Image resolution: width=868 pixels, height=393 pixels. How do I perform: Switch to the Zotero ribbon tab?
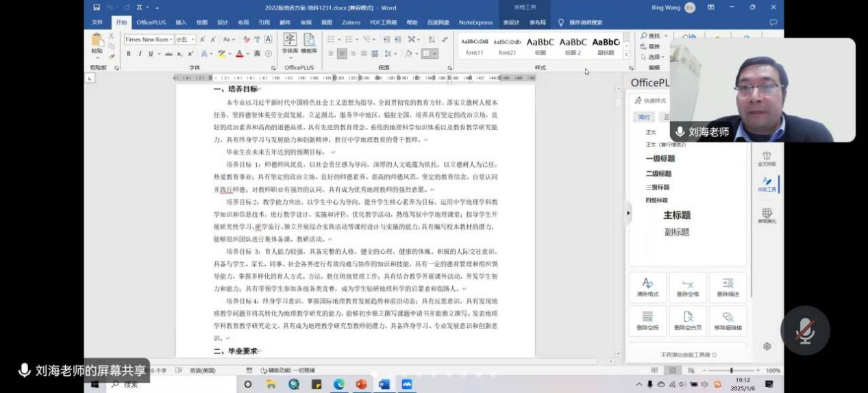click(x=351, y=23)
